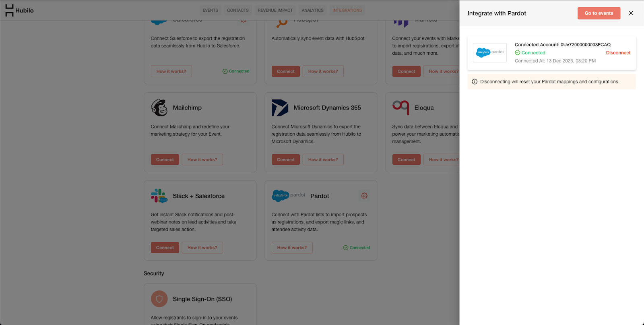Click Pardot card Connected status
Viewport: 644px width, 325px height.
point(357,248)
